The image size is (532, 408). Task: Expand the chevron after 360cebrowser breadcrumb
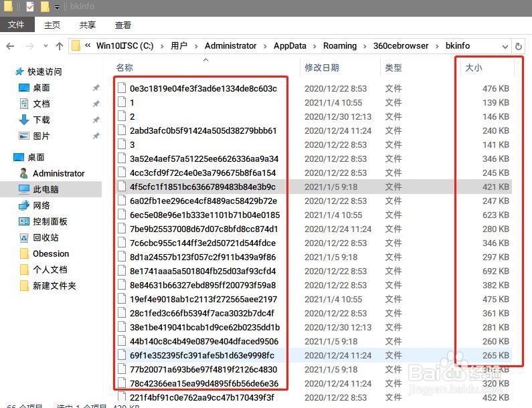click(437, 46)
